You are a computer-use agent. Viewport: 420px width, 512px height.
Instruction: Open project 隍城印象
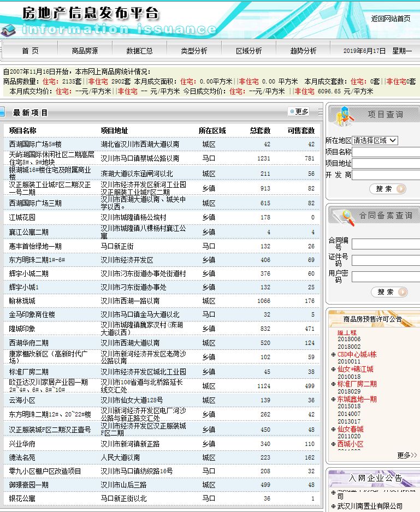[22, 329]
